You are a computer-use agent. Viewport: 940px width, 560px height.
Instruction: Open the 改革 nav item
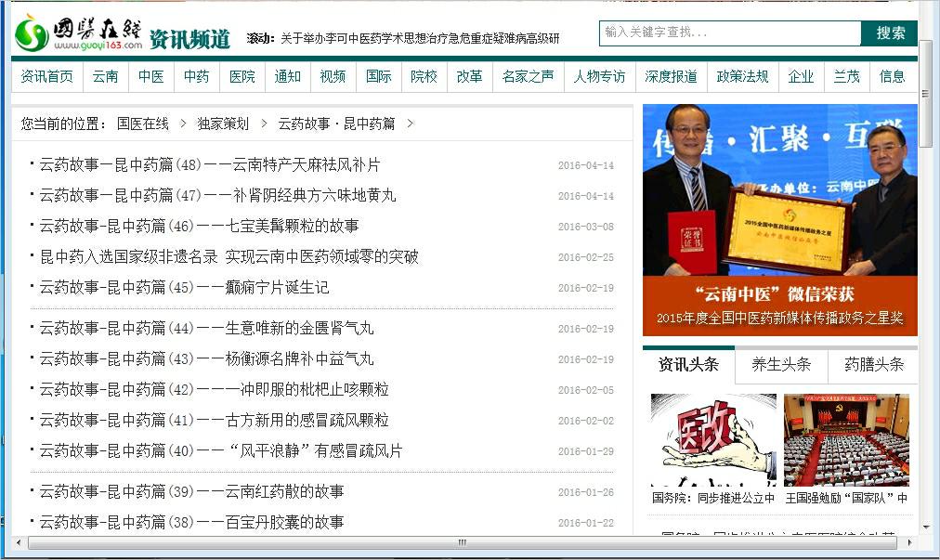pos(469,77)
